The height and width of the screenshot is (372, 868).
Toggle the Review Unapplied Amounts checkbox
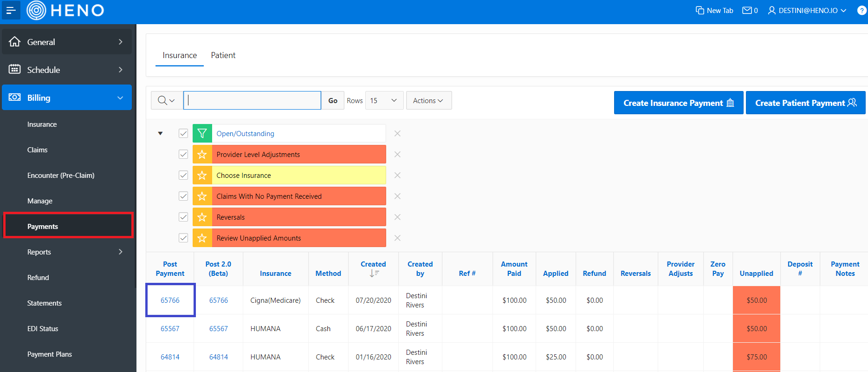(x=183, y=238)
